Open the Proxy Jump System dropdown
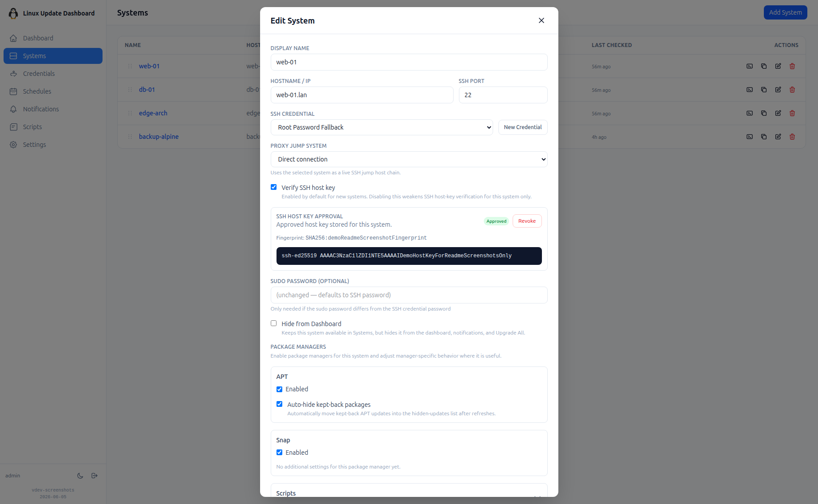Image resolution: width=818 pixels, height=504 pixels. 409,159
